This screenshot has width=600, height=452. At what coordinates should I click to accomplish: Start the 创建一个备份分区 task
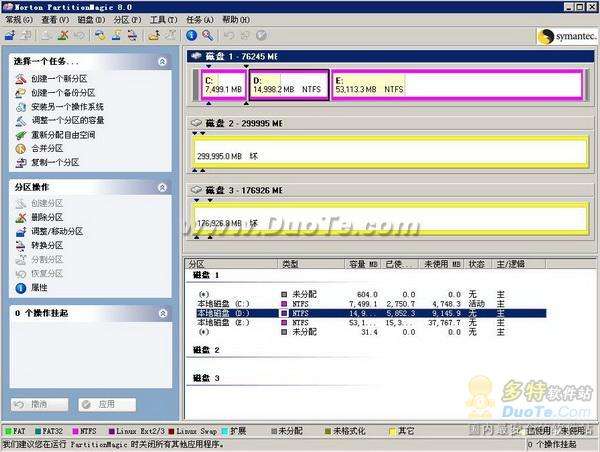click(63, 93)
